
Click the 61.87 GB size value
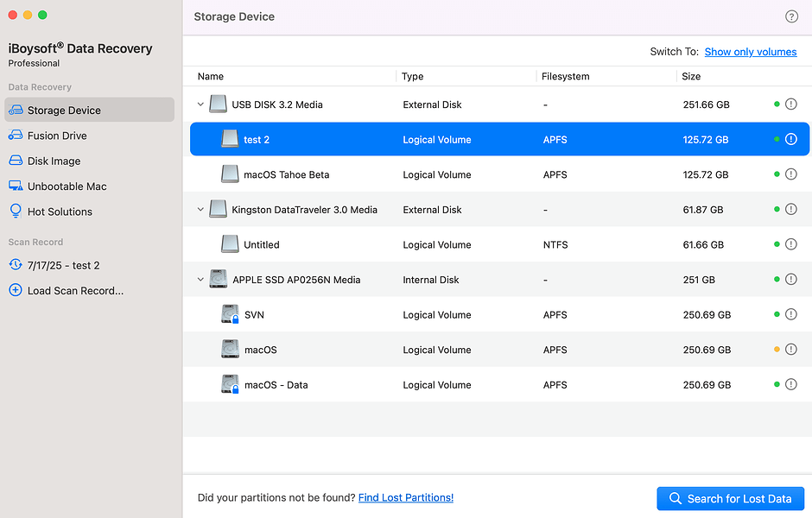click(x=703, y=210)
